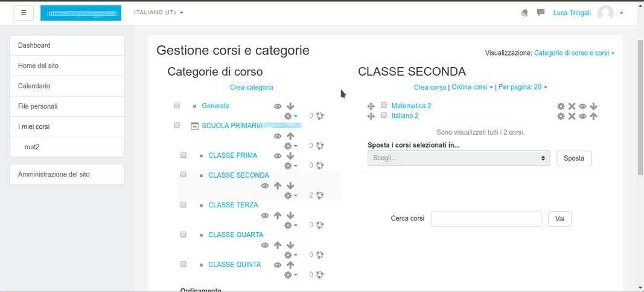
Task: Click the drag handle beside Matematica 2
Action: tap(371, 106)
